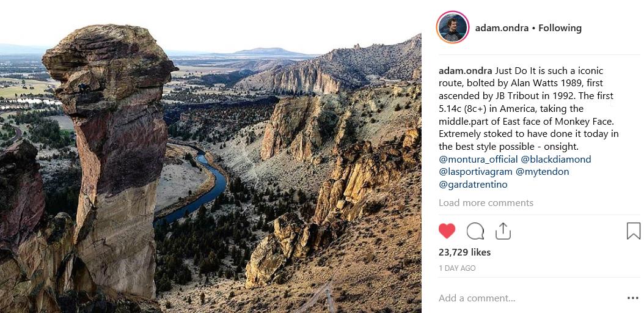Viewport: 644px width, 313px height.
Task: Open the @mytendon mention link
Action: 542,172
